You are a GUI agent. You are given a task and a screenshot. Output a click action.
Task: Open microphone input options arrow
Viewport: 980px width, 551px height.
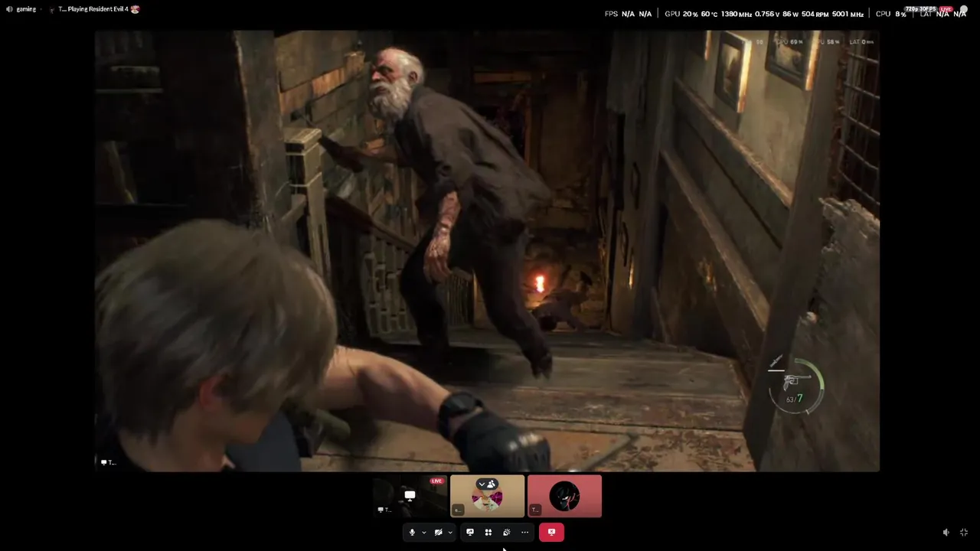pyautogui.click(x=423, y=533)
